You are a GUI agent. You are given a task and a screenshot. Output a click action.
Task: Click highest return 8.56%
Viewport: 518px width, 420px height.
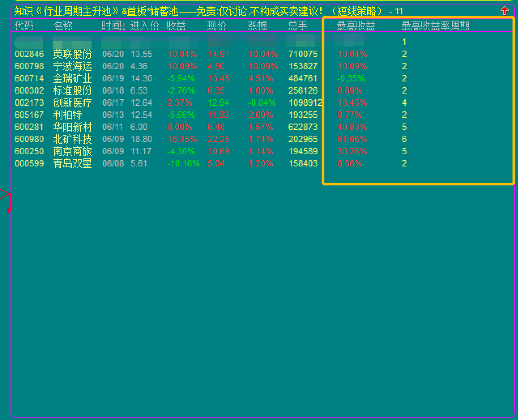[x=350, y=164]
